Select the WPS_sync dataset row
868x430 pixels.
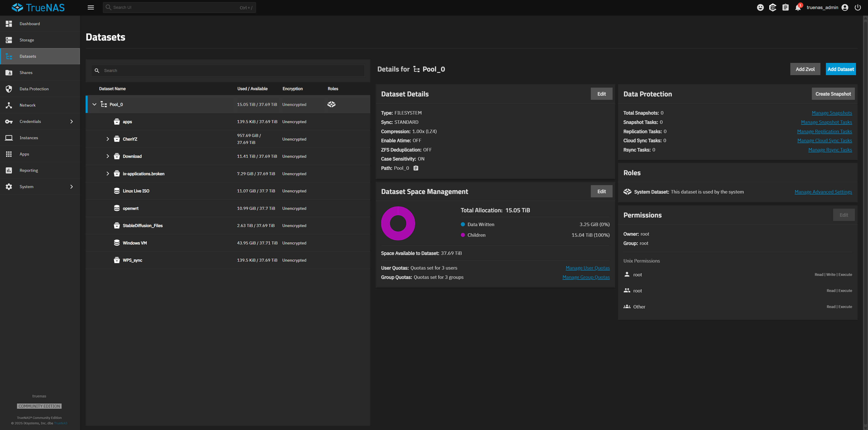[x=228, y=260]
